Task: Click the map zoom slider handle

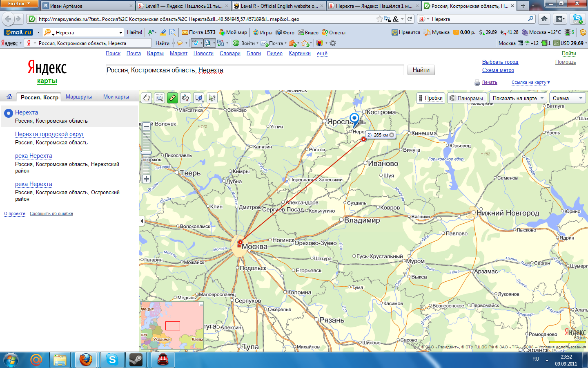Action: point(146,153)
